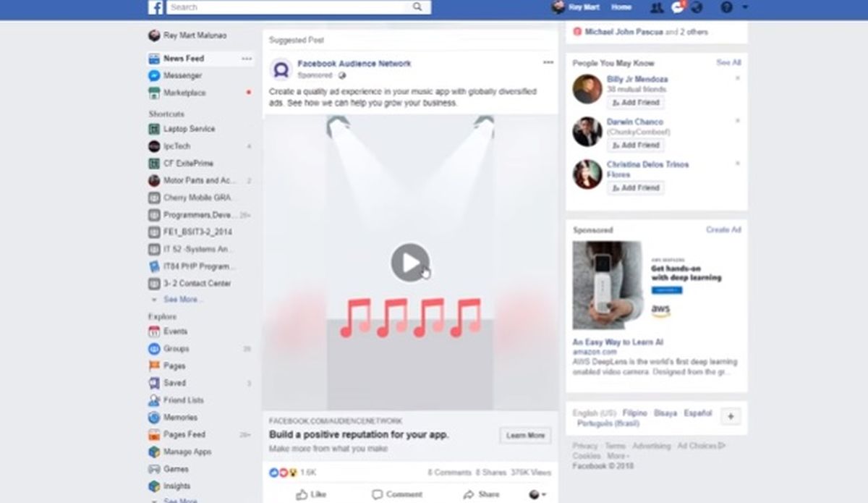Open the notifications globe icon
Image resolution: width=868 pixels, height=503 pixels.
pos(697,7)
